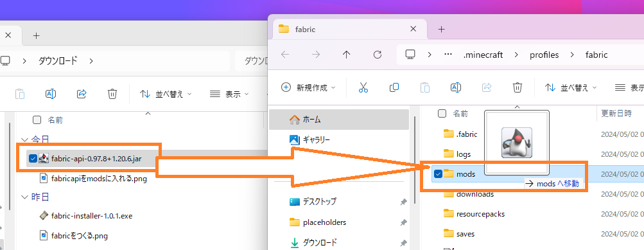Click pin icon beside デスクトップ

coord(404,202)
